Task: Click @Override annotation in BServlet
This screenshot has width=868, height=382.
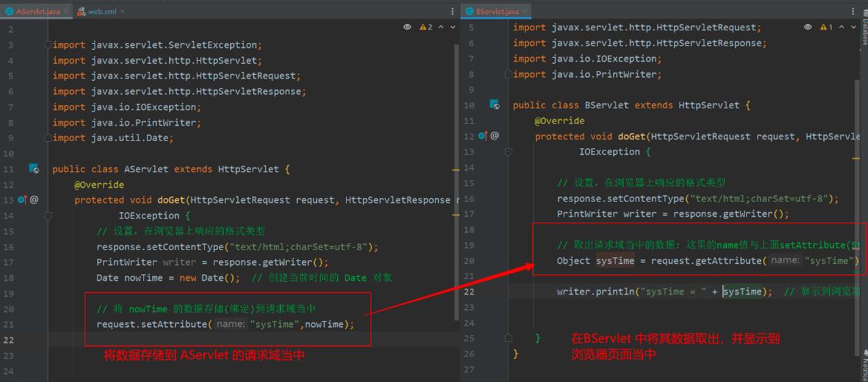Action: click(x=560, y=120)
